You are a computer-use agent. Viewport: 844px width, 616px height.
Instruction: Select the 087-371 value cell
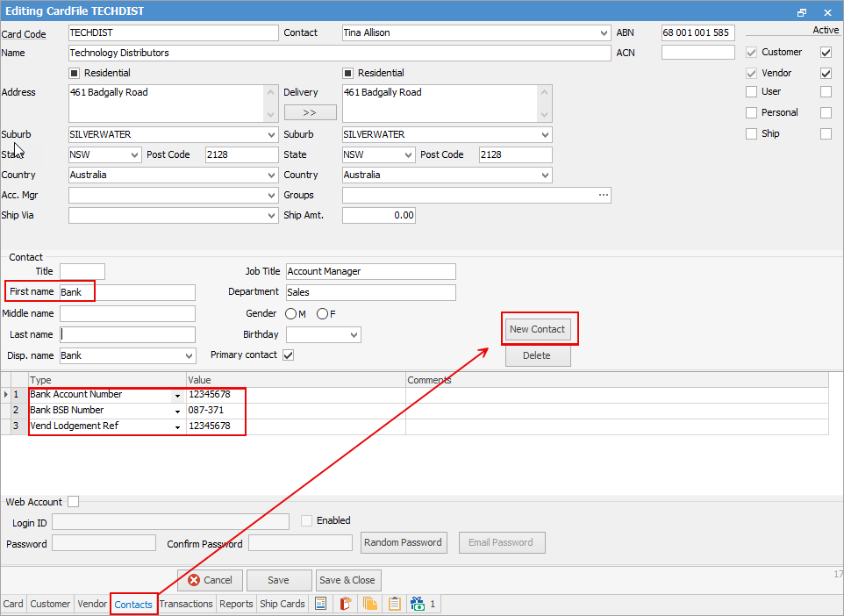[x=296, y=411]
